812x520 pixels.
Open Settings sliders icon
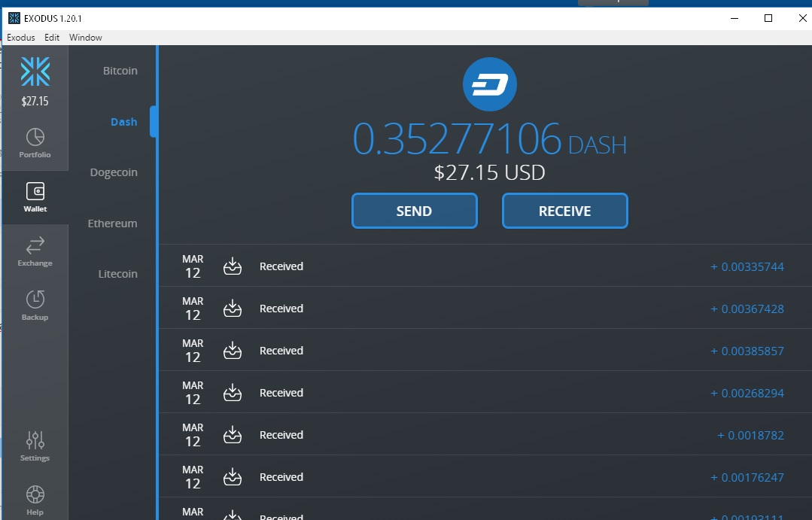click(35, 440)
